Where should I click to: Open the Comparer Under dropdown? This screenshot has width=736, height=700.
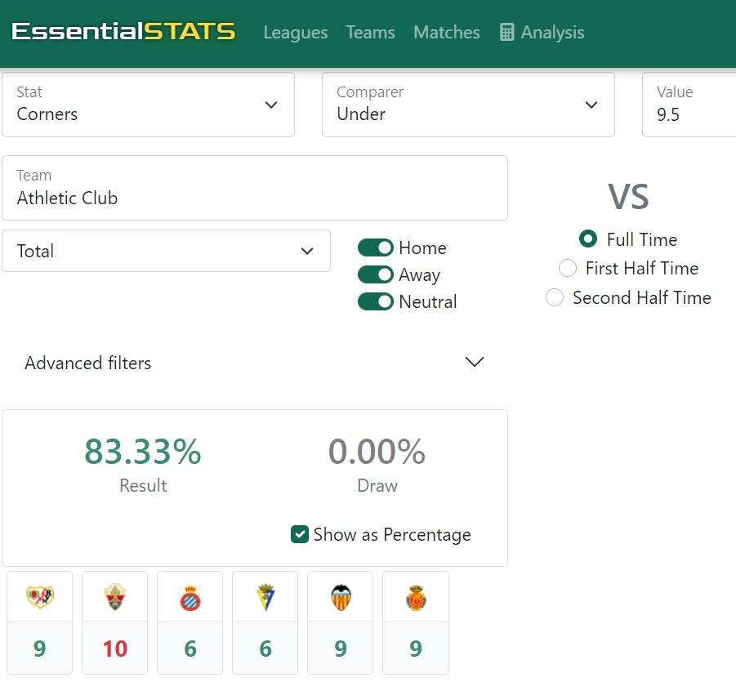(x=468, y=105)
